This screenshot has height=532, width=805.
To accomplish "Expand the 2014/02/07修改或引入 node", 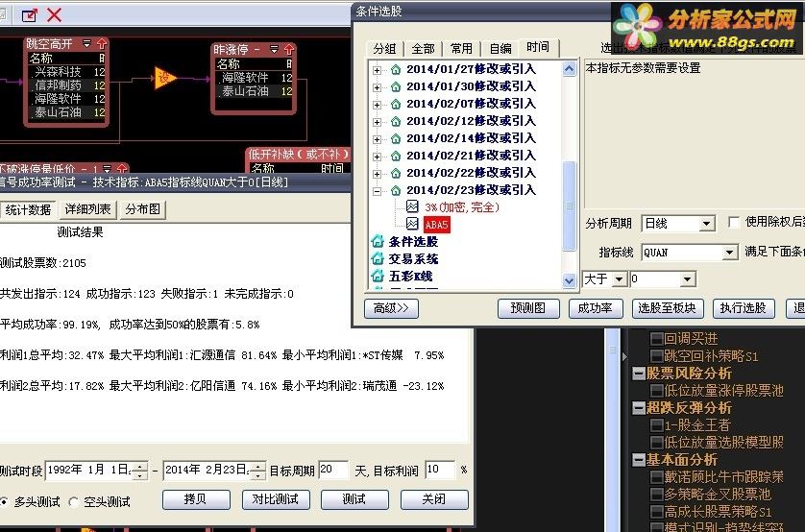I will tap(377, 105).
